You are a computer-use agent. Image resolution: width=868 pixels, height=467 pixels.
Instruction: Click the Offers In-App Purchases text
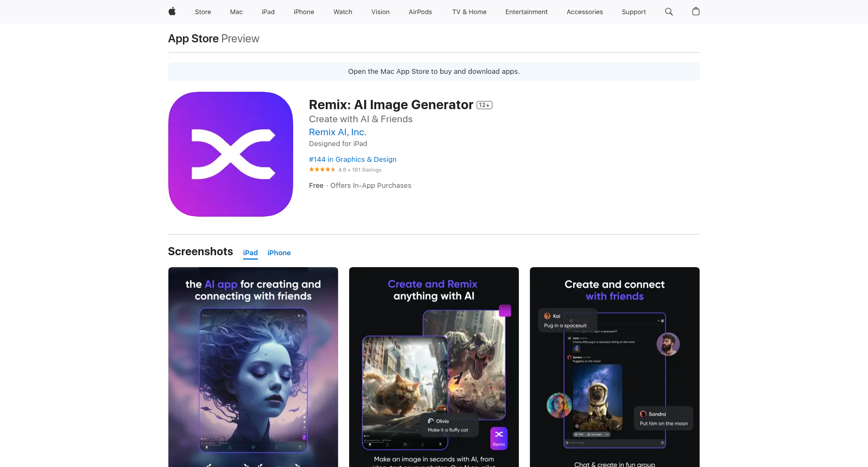(x=371, y=186)
